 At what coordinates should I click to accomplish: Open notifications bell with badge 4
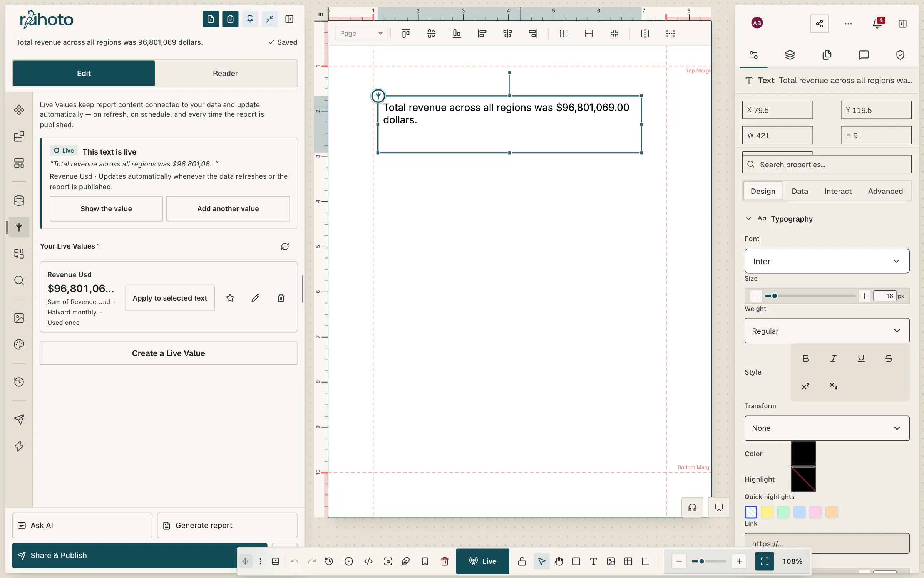coord(878,24)
